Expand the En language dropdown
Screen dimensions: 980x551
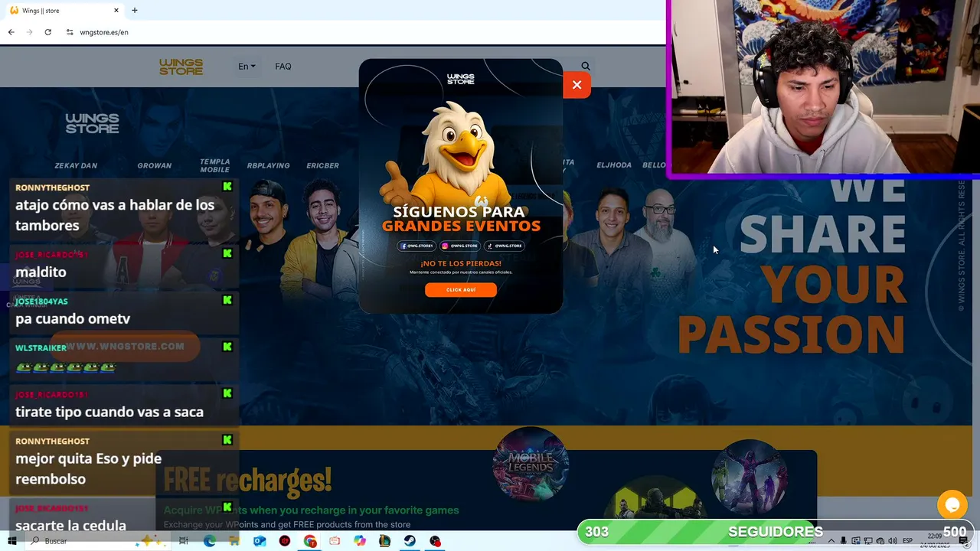[x=247, y=67]
